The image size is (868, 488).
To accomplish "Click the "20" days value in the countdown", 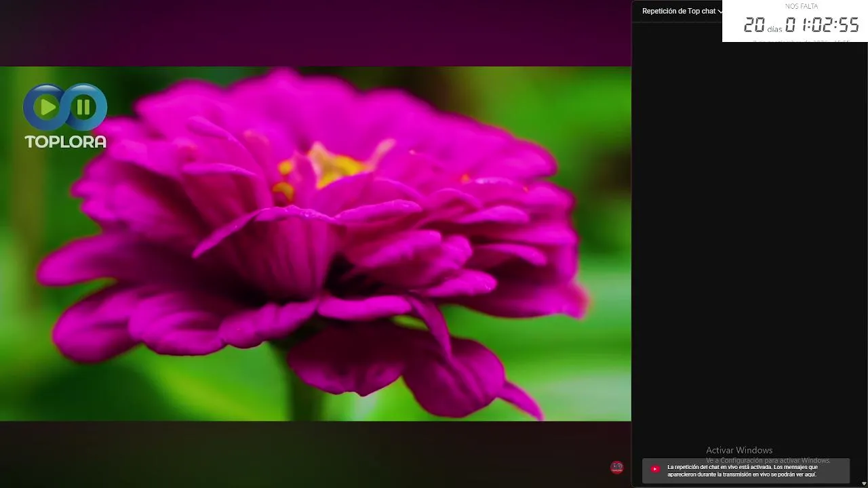I will coord(754,26).
